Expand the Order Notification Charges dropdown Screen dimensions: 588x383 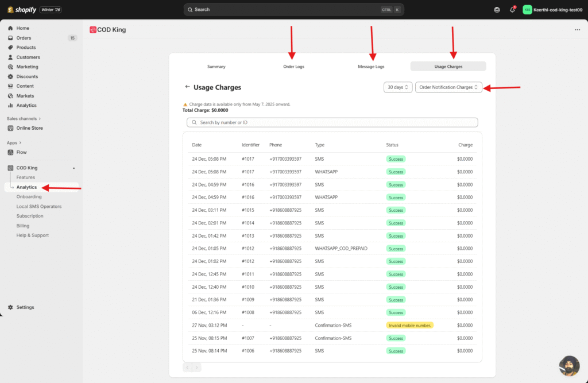[x=448, y=87]
